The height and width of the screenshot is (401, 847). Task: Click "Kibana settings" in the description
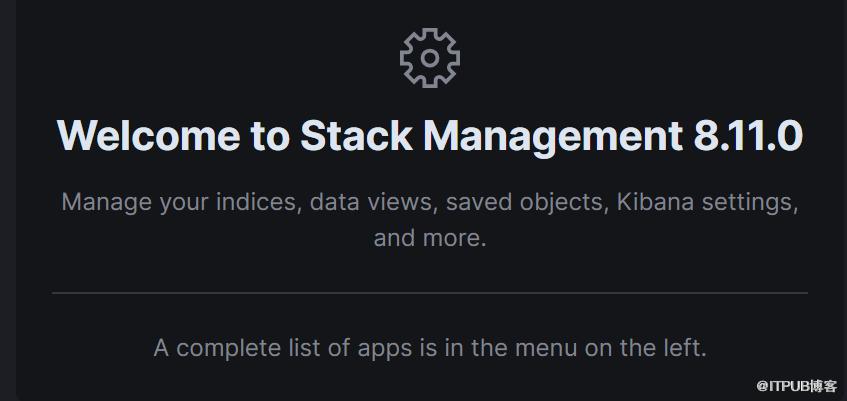pos(707,202)
